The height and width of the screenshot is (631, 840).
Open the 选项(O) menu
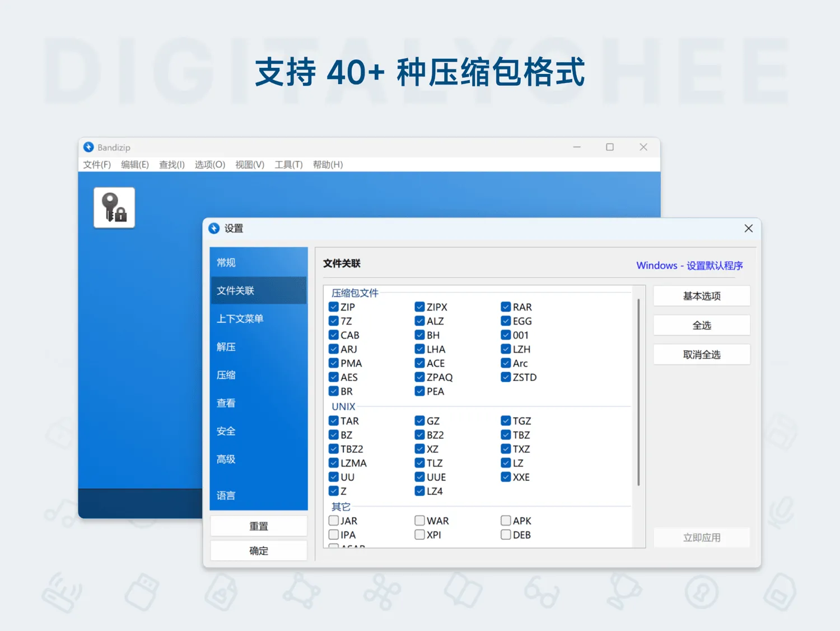210,165
